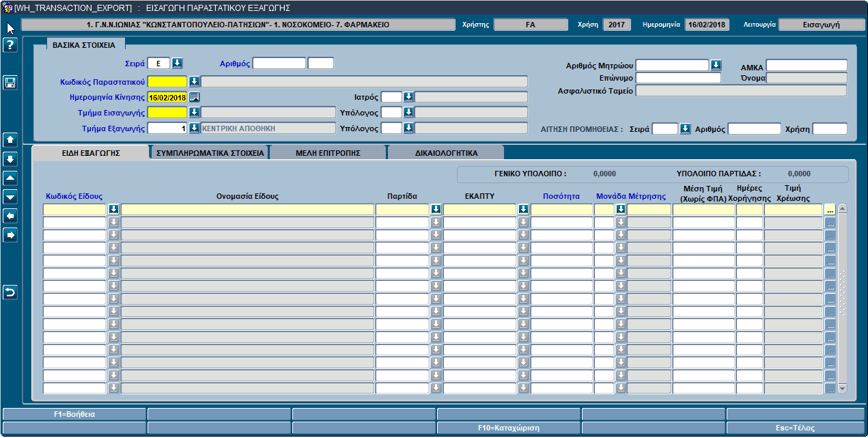The height and width of the screenshot is (438, 868).
Task: Open Παρτίδα lookup in first row
Action: pos(436,210)
